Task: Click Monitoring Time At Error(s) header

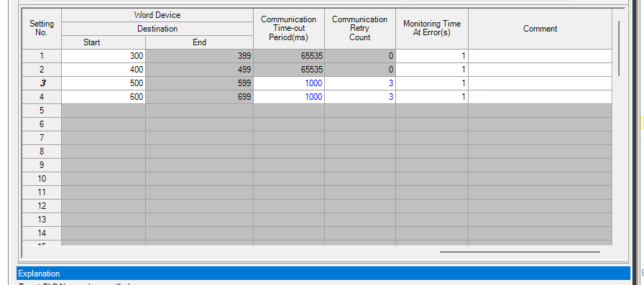Action: pos(432,28)
